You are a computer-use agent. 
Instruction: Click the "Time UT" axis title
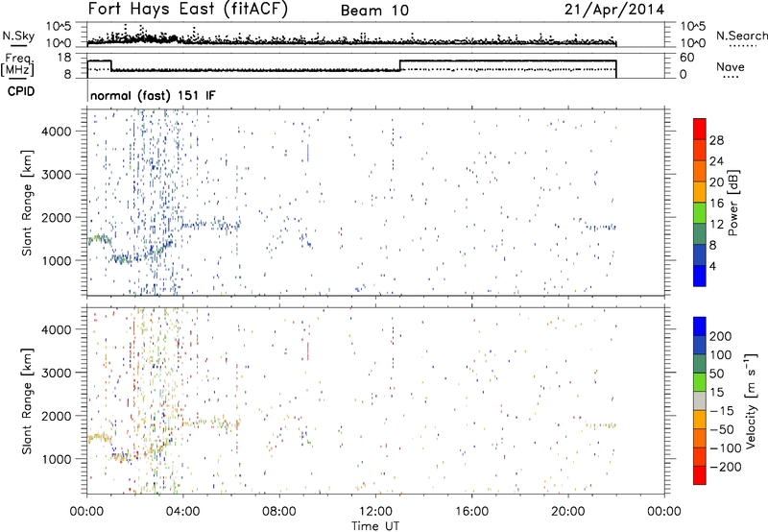[x=375, y=526]
